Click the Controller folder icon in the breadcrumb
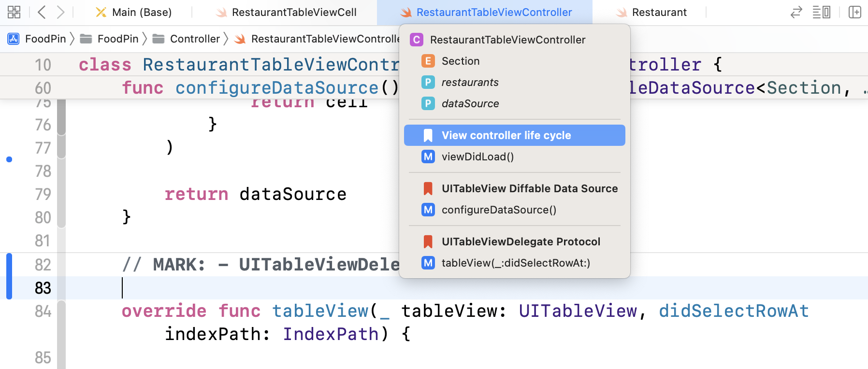The image size is (868, 369). [158, 39]
